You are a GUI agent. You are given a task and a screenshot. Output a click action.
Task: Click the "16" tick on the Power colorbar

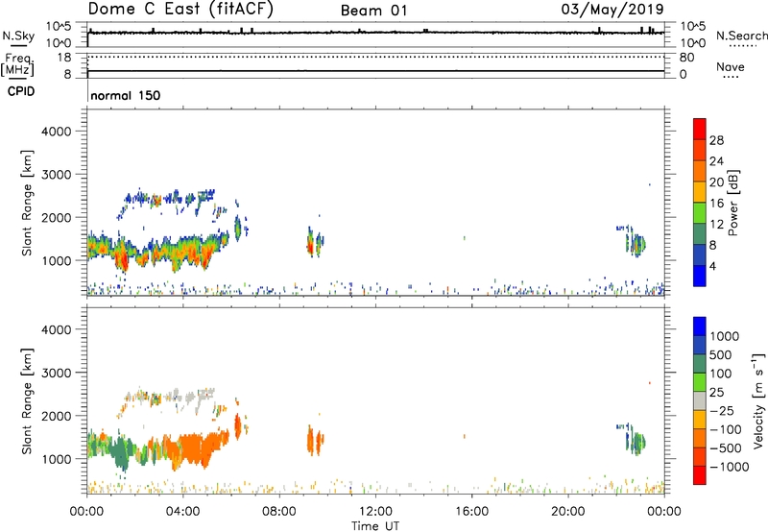coord(716,204)
